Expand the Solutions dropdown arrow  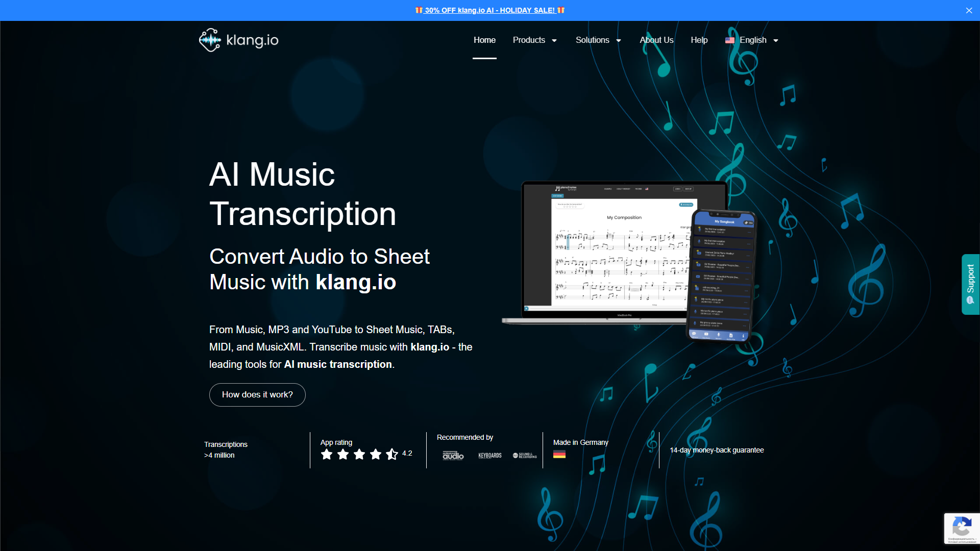pyautogui.click(x=619, y=41)
